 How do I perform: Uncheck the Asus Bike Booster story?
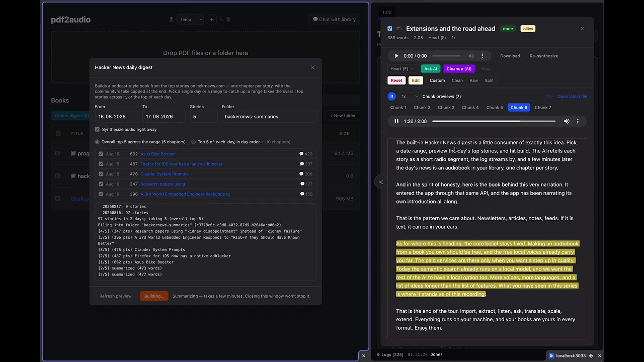[x=101, y=154]
